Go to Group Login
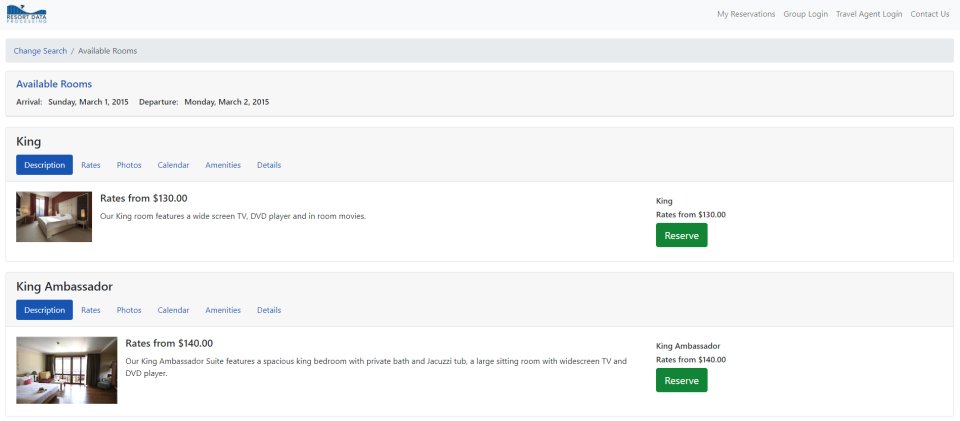Viewport: 960px width, 421px height. (805, 14)
